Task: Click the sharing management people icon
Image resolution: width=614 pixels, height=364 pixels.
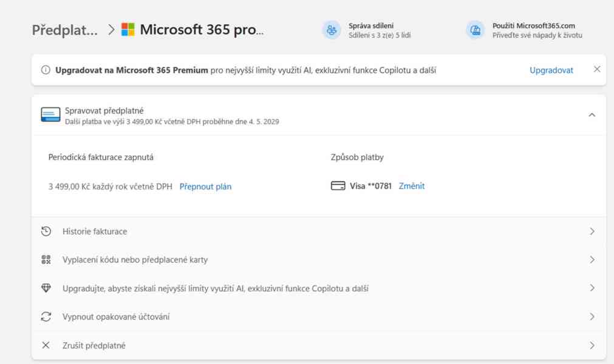Action: tap(332, 30)
